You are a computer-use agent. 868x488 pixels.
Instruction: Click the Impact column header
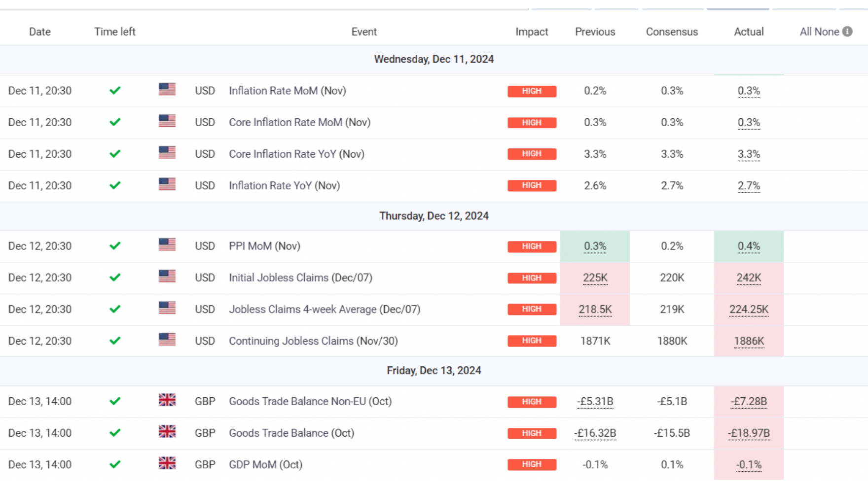point(532,32)
